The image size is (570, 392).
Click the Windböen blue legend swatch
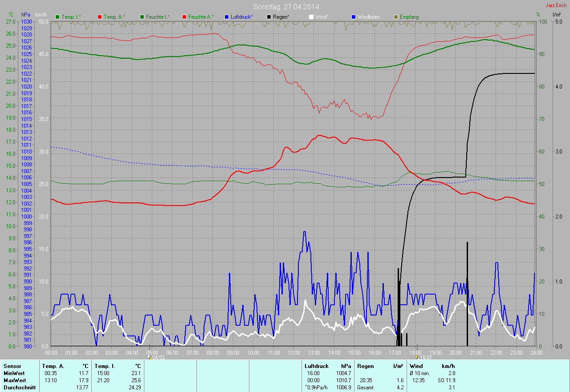[x=354, y=17]
